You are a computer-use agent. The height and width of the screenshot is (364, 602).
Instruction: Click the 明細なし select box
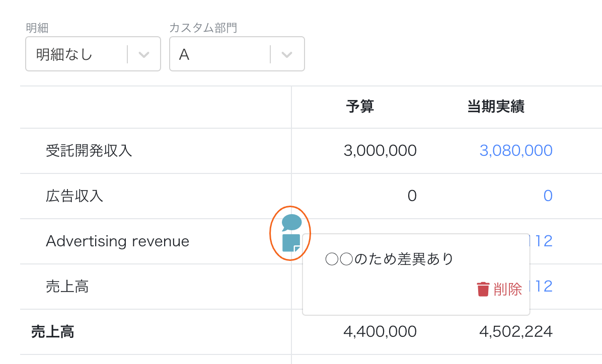point(93,54)
